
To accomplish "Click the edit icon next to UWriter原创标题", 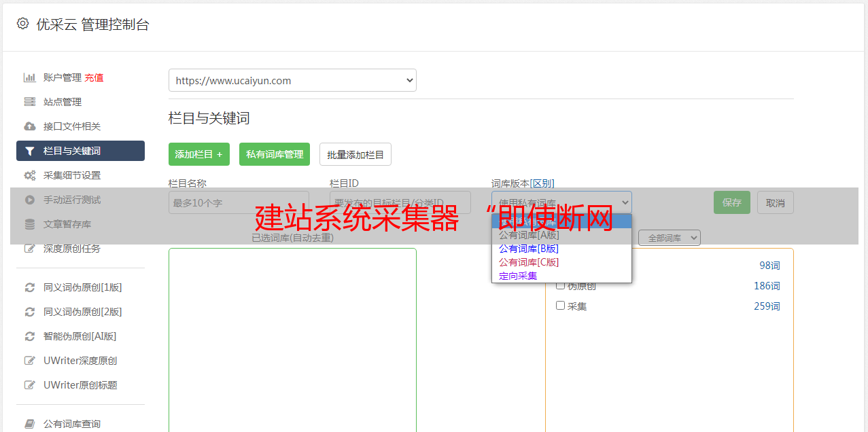I will click(x=30, y=385).
